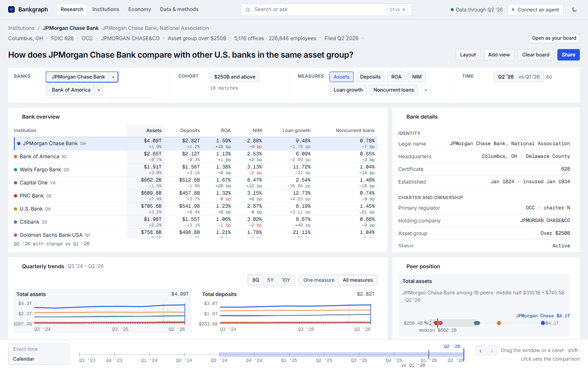The image size is (588, 368).
Task: Select the Citibank row
Action: coord(196,222)
